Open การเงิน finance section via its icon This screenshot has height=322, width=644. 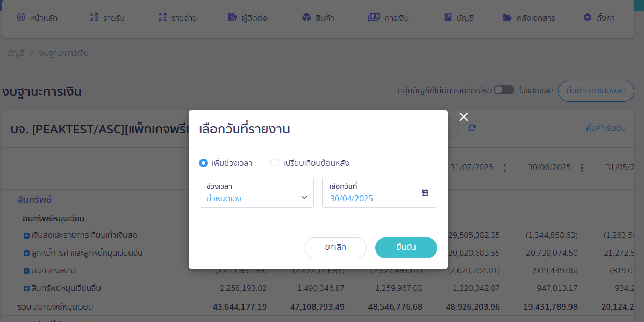(374, 17)
